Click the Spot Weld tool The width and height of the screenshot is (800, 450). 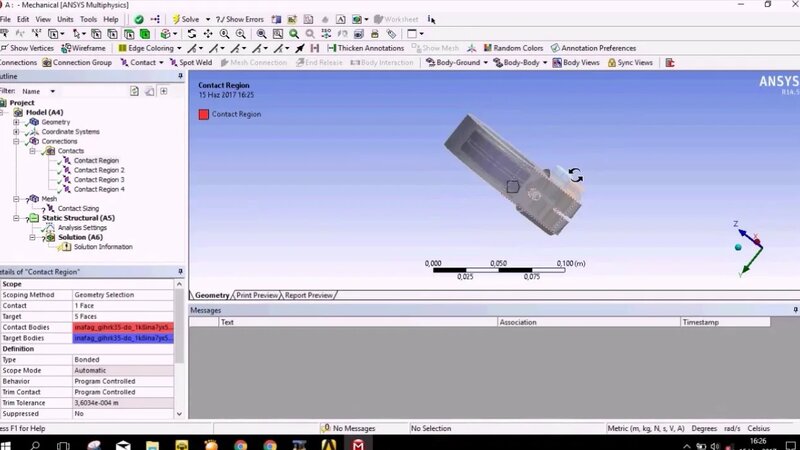pos(191,62)
